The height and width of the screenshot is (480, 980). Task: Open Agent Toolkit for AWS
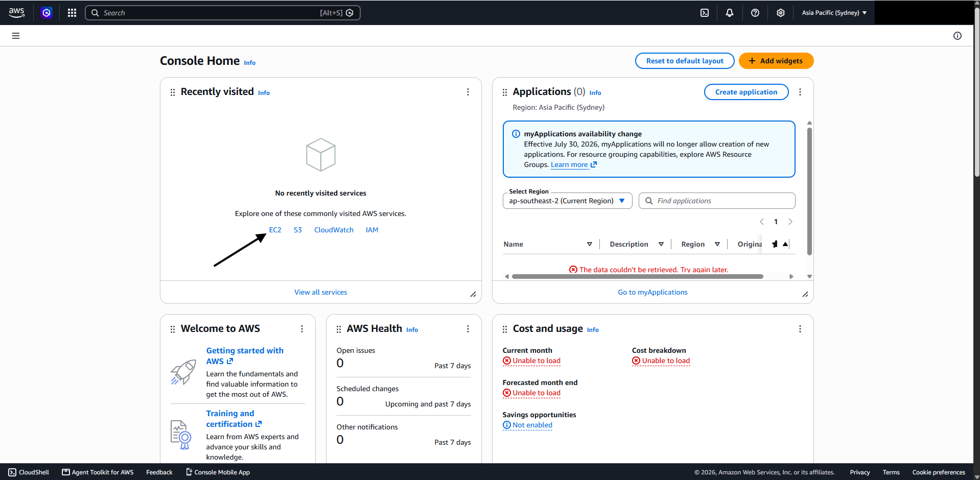98,472
